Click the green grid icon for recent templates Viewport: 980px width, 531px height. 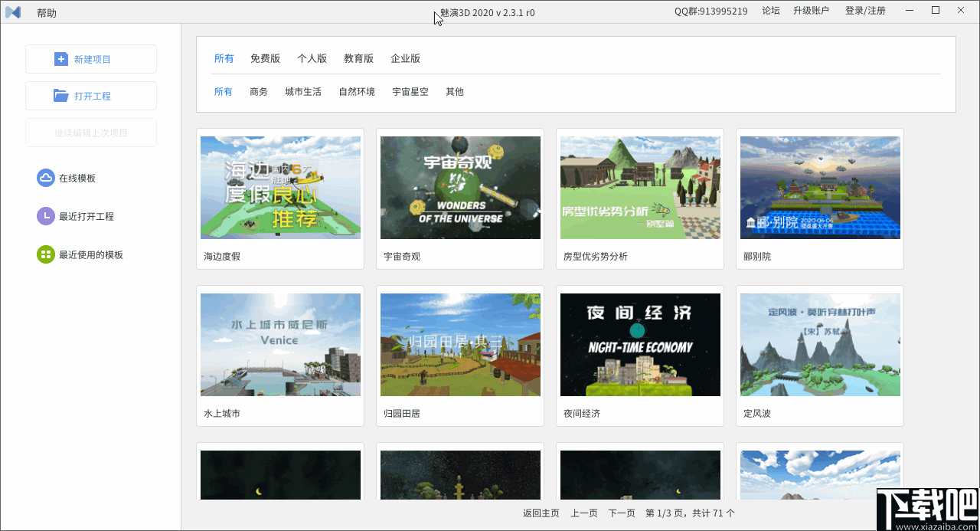pyautogui.click(x=46, y=254)
